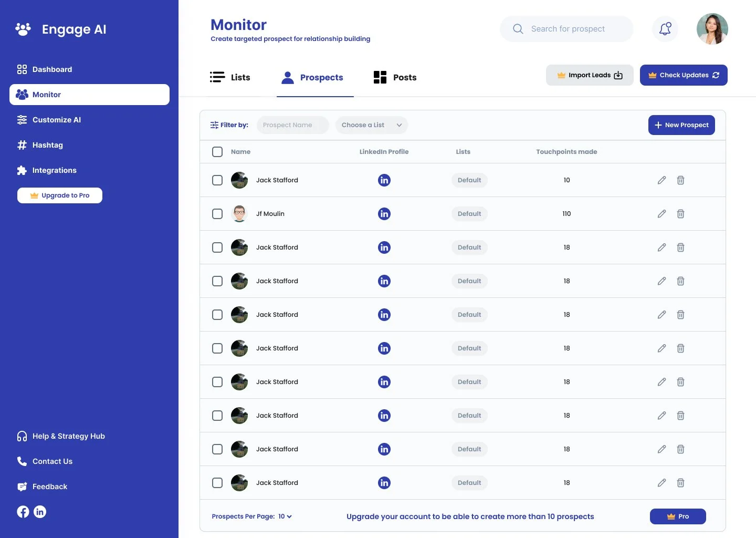The width and height of the screenshot is (756, 538).
Task: Open the notifications bell
Action: (665, 28)
